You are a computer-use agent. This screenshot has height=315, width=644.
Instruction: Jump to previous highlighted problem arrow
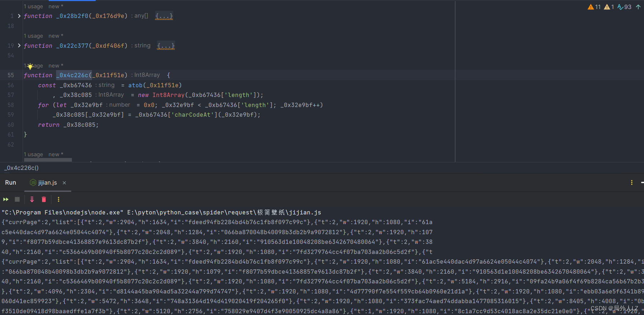click(x=638, y=7)
